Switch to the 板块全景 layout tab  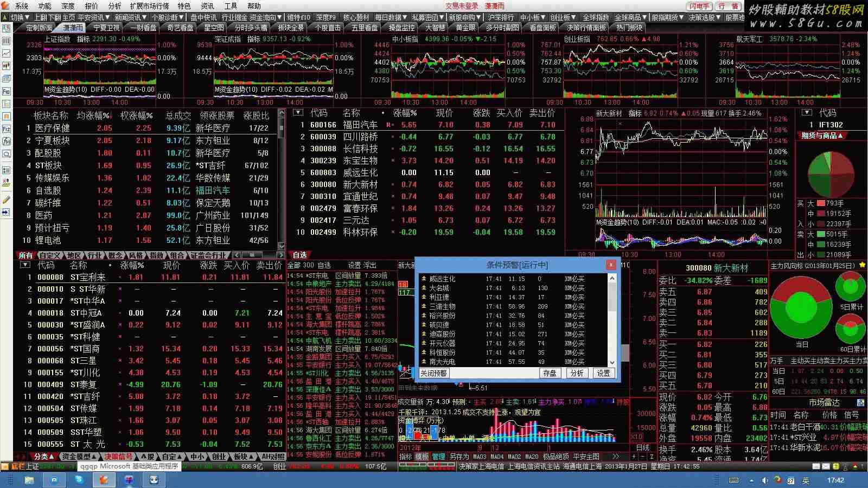tap(291, 28)
